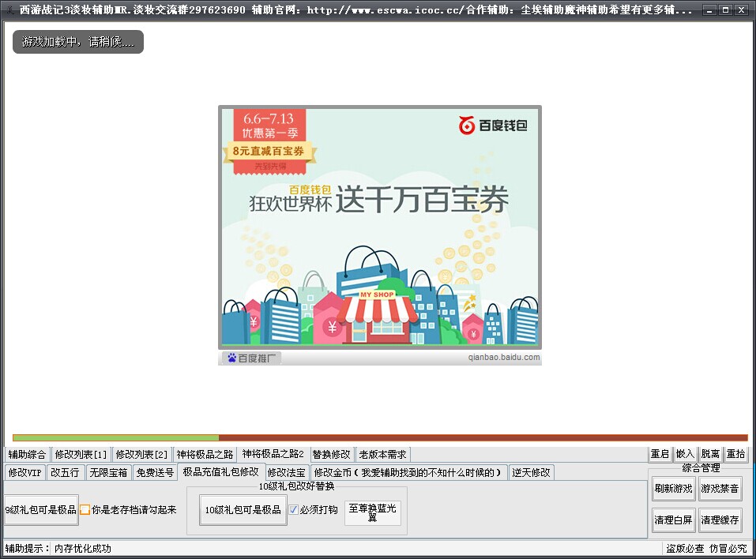Screen dimensions: 756x559
Task: Open the 修改法宝 sub-tab
Action: [287, 472]
